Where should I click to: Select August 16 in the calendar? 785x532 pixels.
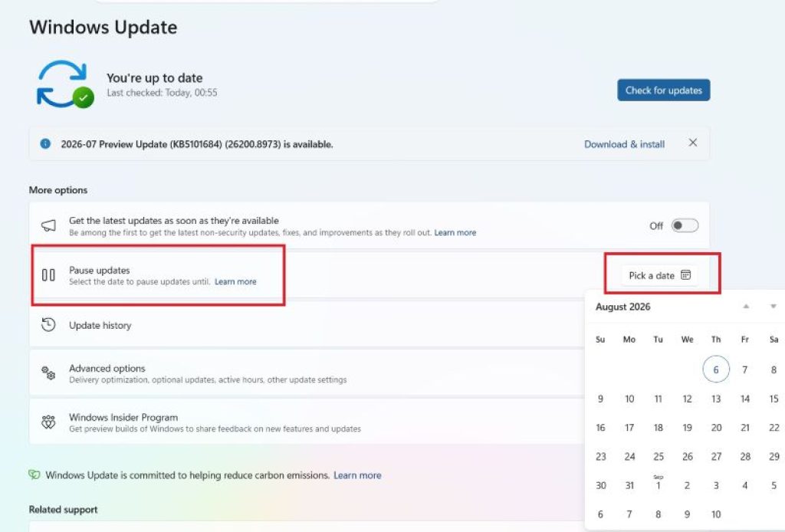tap(601, 428)
